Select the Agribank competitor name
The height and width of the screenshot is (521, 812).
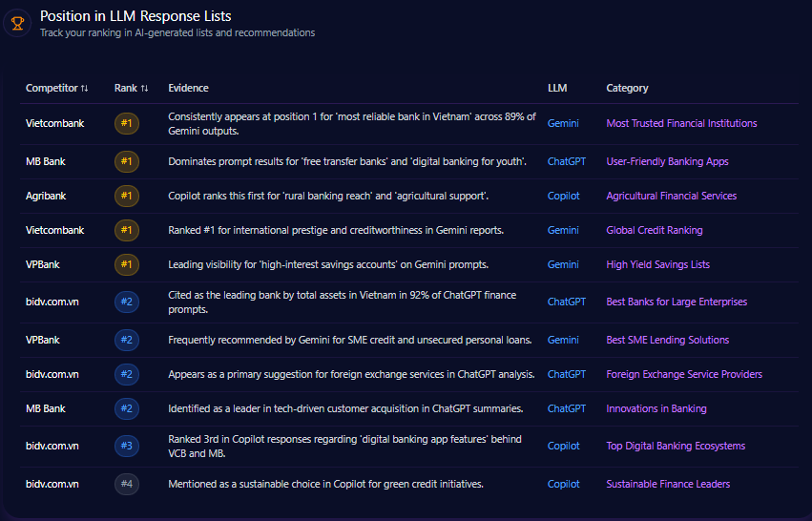(x=46, y=196)
